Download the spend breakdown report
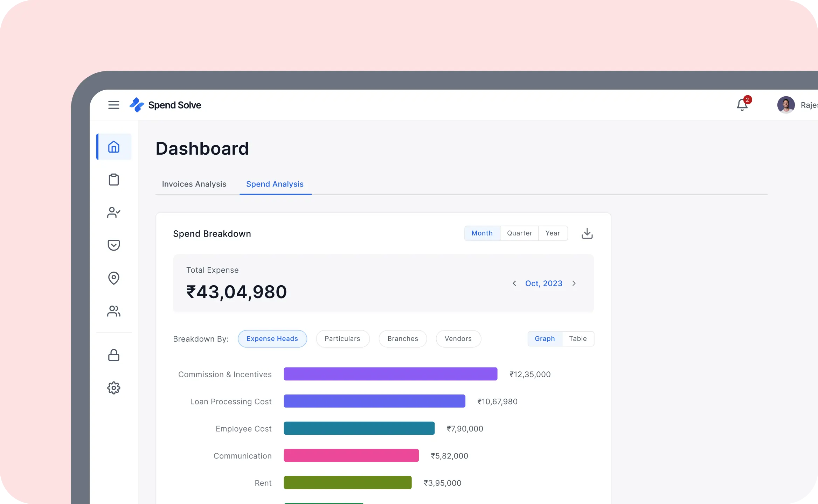Image resolution: width=818 pixels, height=504 pixels. (587, 233)
